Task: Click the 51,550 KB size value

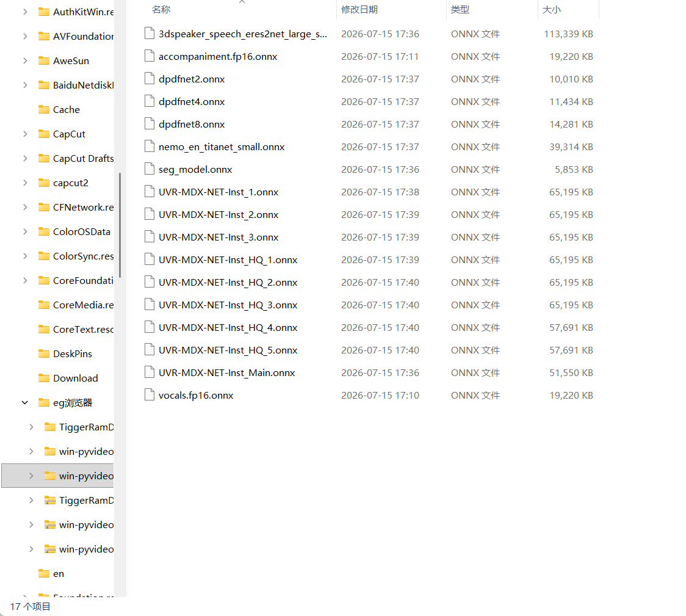Action: click(x=571, y=373)
